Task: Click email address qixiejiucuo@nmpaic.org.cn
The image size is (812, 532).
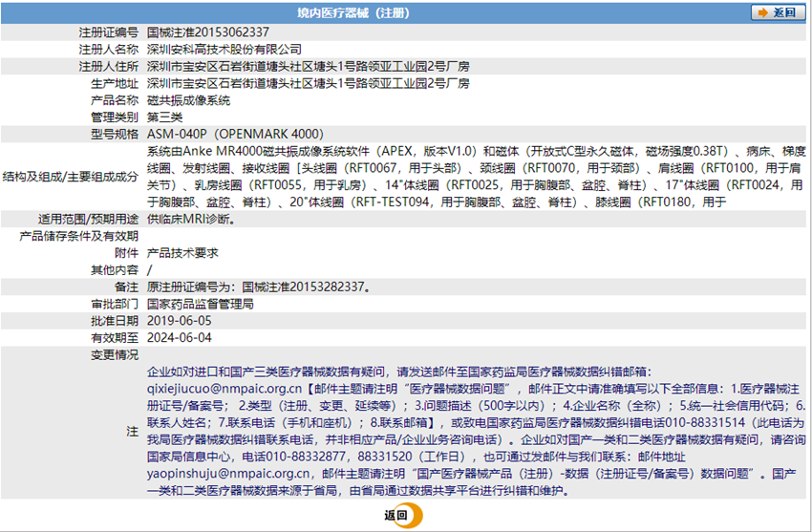Action: [225, 389]
